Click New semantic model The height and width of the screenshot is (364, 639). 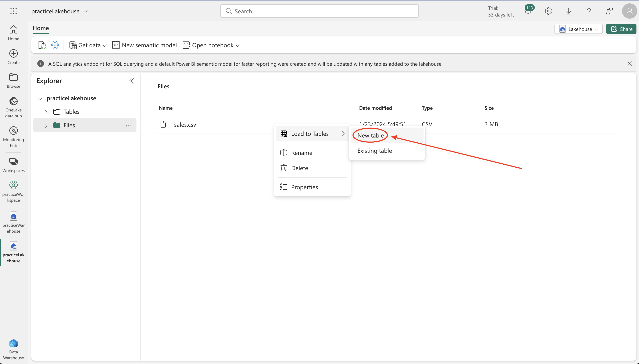click(x=144, y=45)
